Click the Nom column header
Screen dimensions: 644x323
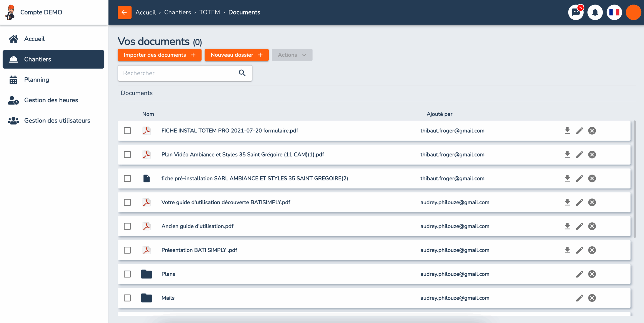pos(148,114)
